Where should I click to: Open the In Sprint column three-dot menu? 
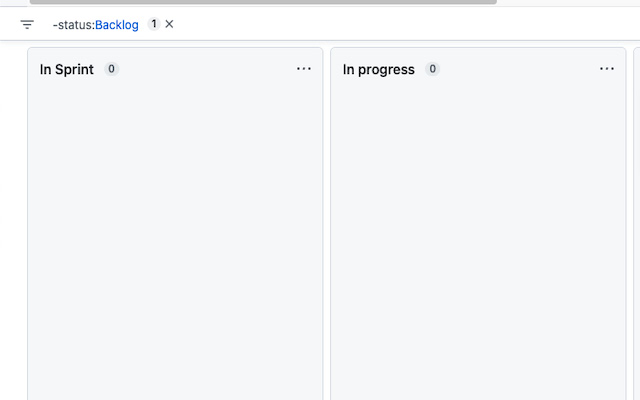(304, 69)
